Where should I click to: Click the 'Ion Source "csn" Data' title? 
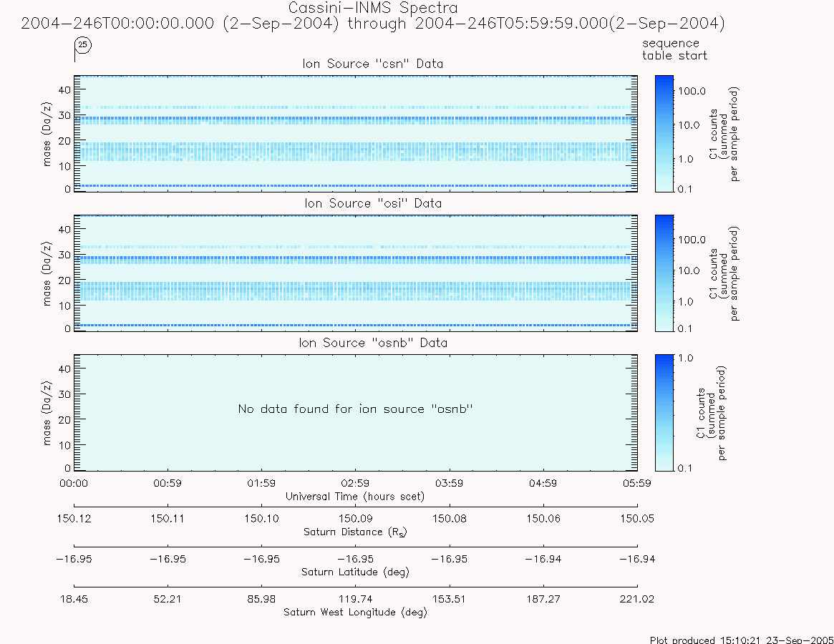(x=373, y=64)
